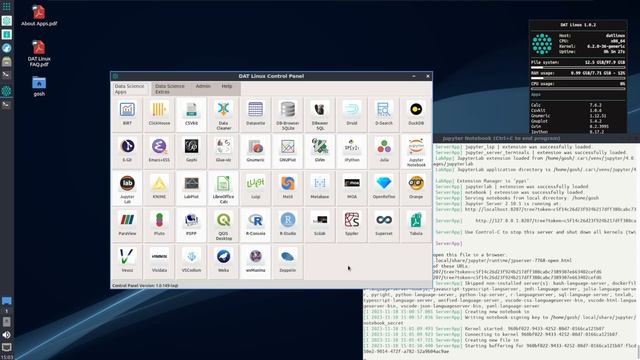Open the Tabula application
Viewport: 640px width, 360px height.
tap(416, 225)
